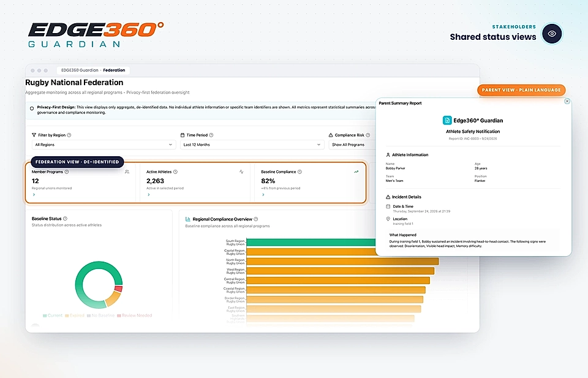The image size is (588, 378).
Task: Click the bar chart icon beside Regional Compliance
Action: tap(188, 219)
